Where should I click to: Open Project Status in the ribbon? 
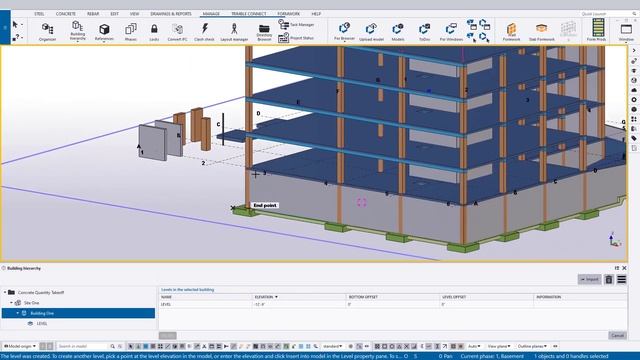point(296,38)
